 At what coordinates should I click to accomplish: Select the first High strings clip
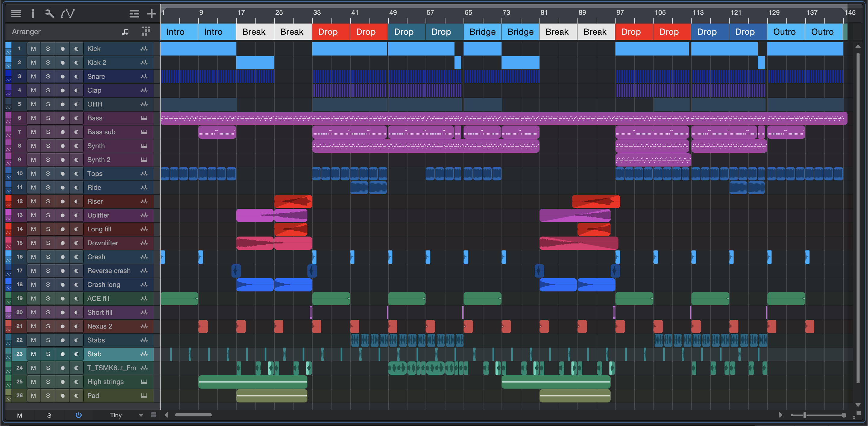point(253,382)
